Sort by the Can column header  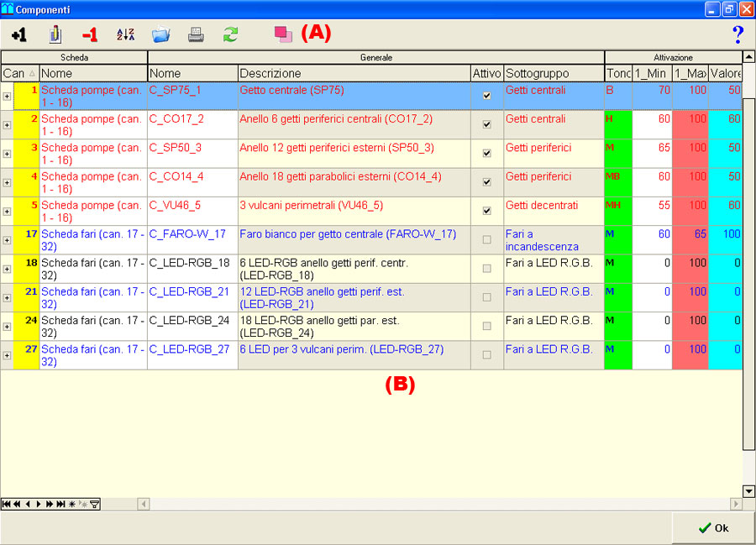pos(20,73)
